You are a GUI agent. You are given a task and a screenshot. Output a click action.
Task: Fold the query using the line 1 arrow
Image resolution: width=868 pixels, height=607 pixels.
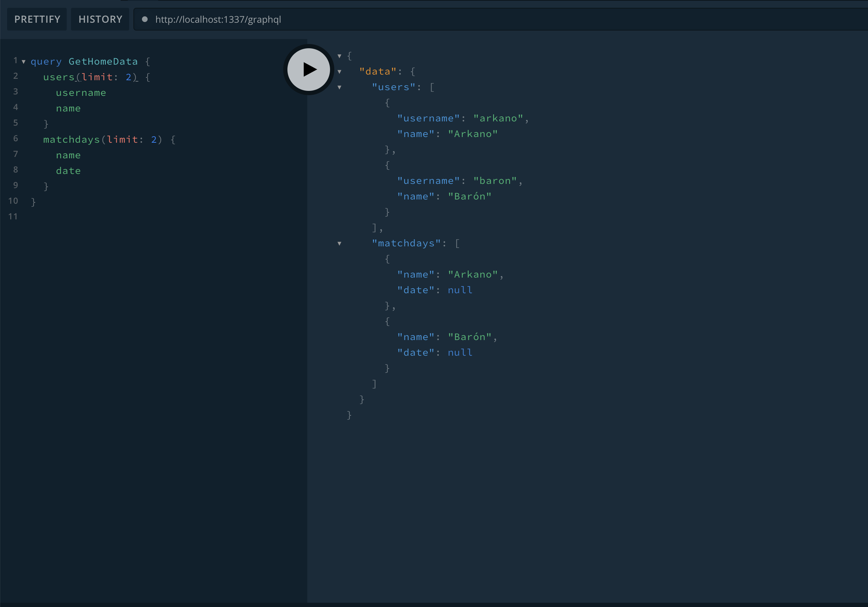[x=24, y=62]
